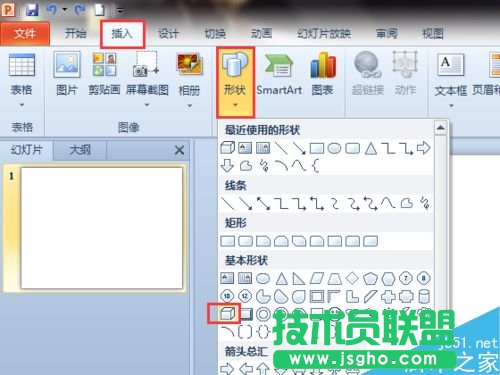Select the left brace in recent shapes
The image size is (500, 375).
tap(316, 165)
